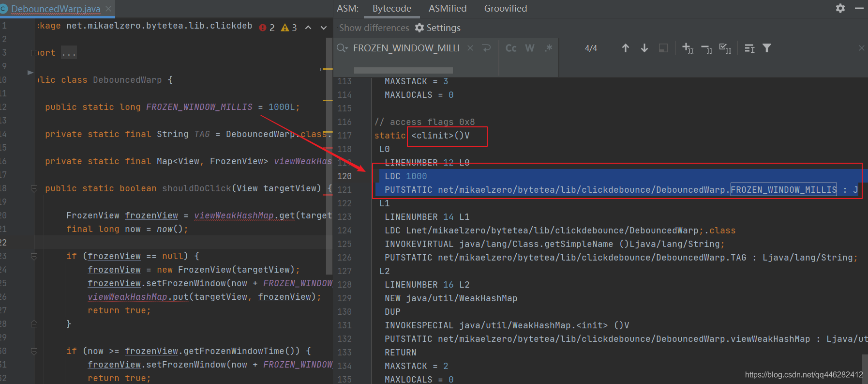Add selection for next occurrence
This screenshot has height=384, width=868.
click(x=688, y=48)
